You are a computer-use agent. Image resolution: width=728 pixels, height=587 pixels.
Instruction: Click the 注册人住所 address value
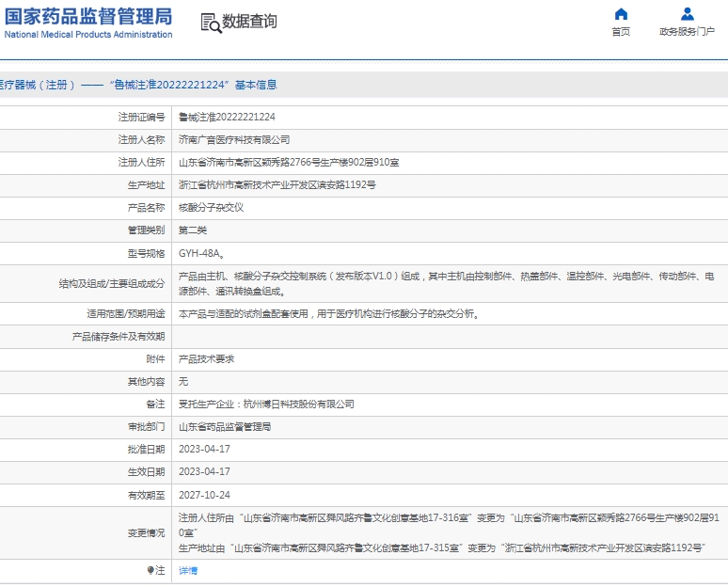click(289, 163)
